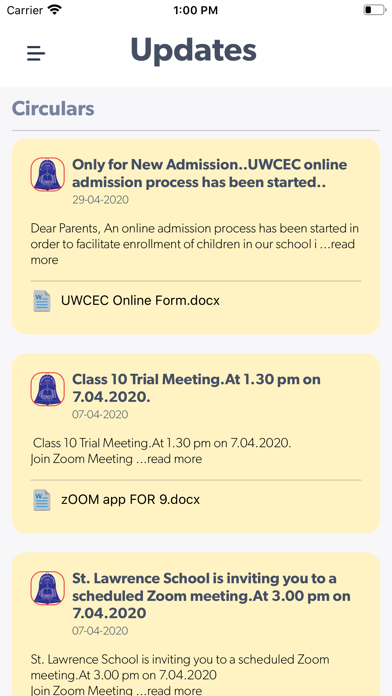The height and width of the screenshot is (696, 392).
Task: Open St. Lawrence School Zoom meeting title
Action: click(211, 596)
